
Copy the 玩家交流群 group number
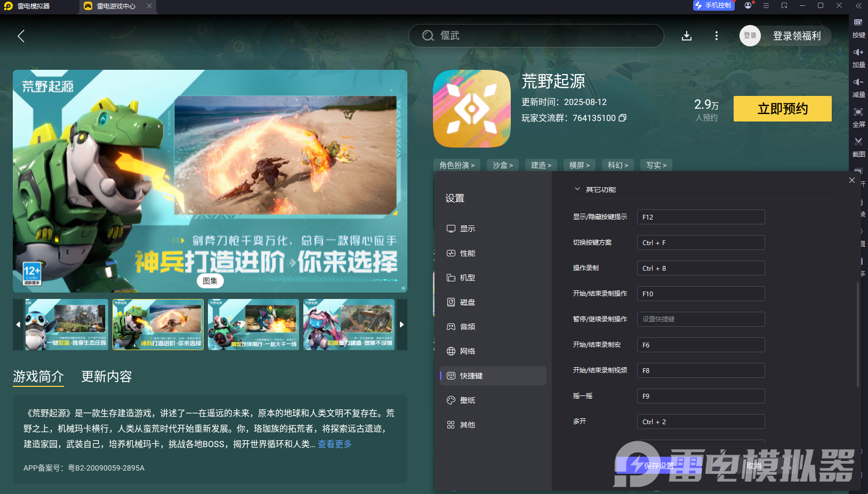click(x=623, y=118)
